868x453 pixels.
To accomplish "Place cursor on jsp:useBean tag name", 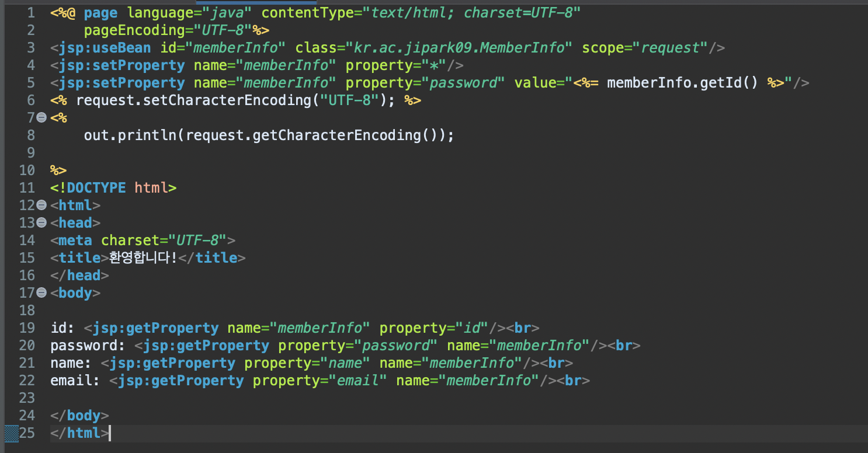I will [x=105, y=47].
